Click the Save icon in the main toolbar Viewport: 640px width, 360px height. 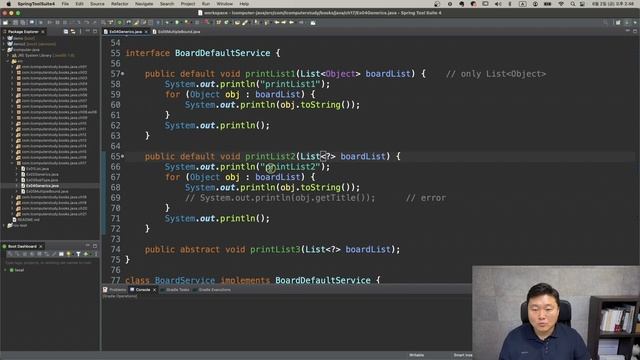[x=15, y=22]
